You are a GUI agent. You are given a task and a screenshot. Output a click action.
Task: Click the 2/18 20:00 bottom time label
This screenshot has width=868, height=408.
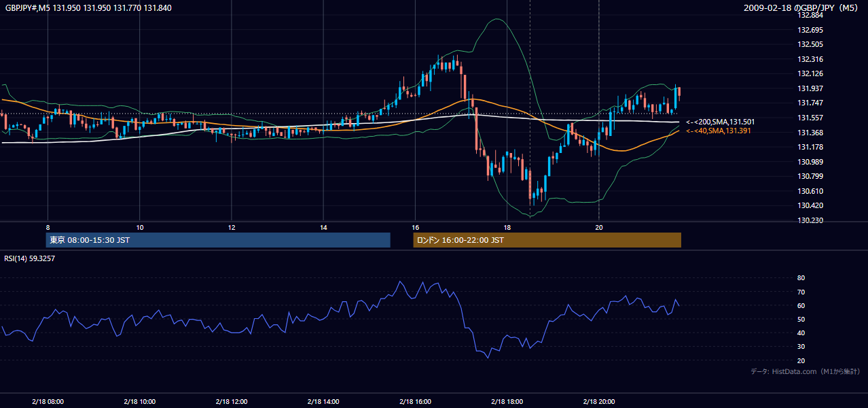tap(598, 401)
